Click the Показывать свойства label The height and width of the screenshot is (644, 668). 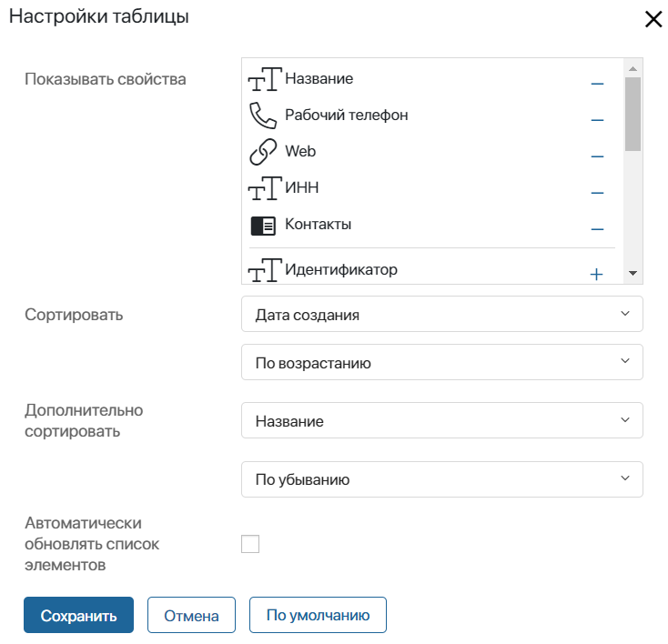click(106, 79)
